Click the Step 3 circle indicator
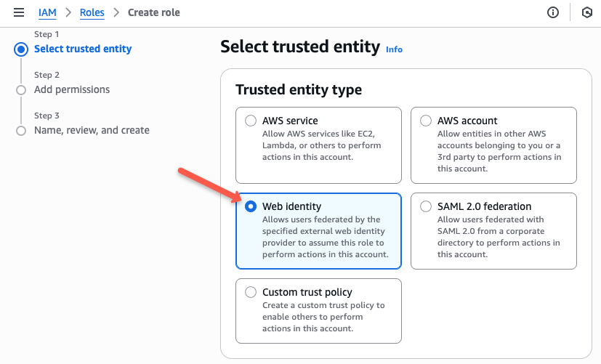Screen dimensions: 601x364 (x=21, y=131)
